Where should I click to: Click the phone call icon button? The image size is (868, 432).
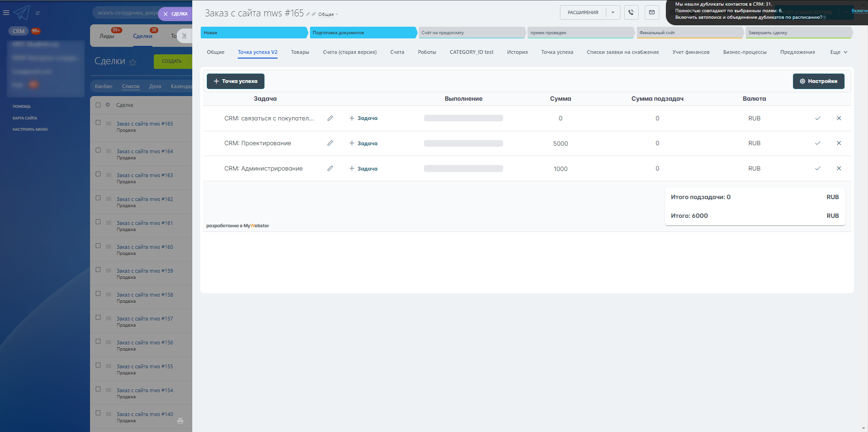click(x=631, y=13)
